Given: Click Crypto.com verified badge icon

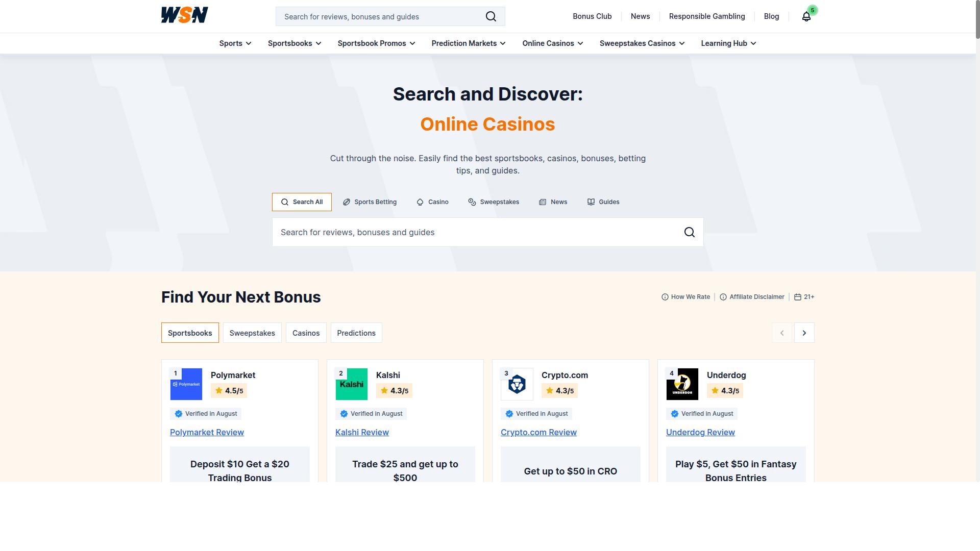Looking at the screenshot, I should pos(509,414).
